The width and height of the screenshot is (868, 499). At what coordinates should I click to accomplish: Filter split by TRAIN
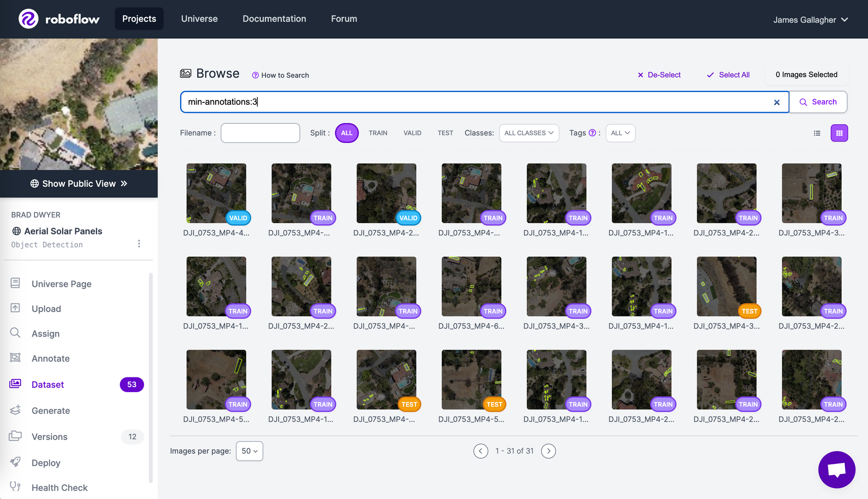point(378,133)
